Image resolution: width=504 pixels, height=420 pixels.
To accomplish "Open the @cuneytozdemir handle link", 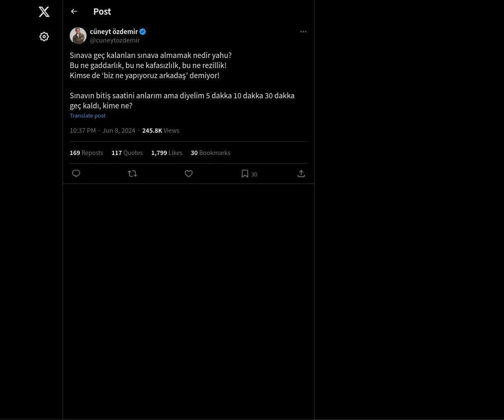I will 115,40.
